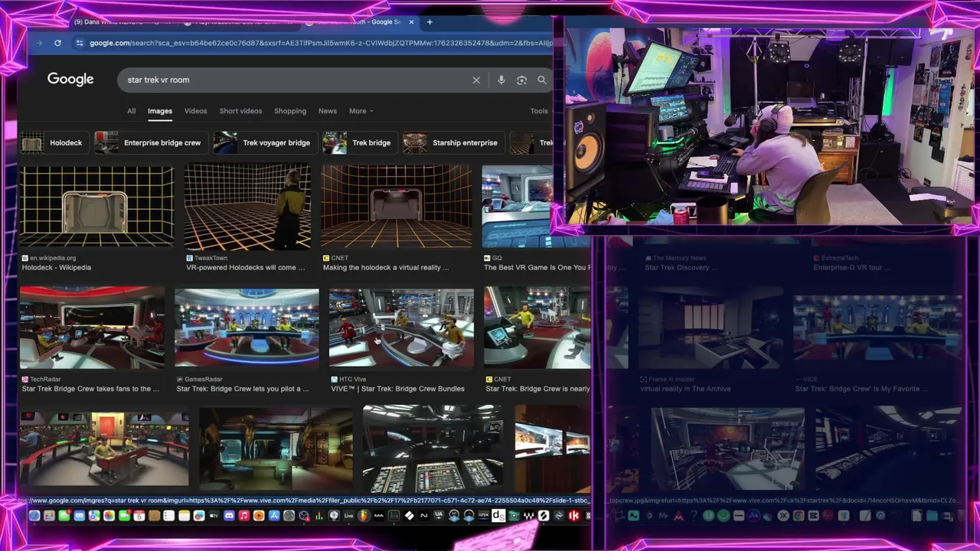
Task: Click the webcam video overlay
Action: click(769, 126)
